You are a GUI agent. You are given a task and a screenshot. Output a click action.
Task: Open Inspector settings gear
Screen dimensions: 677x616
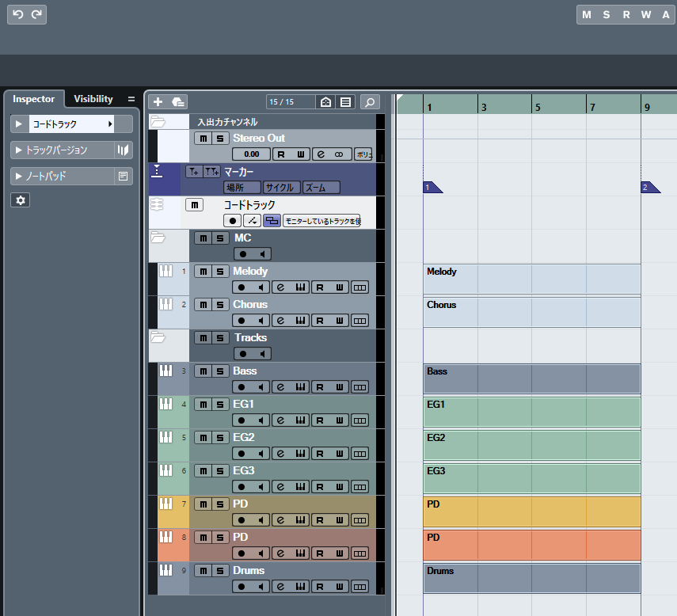[x=21, y=200]
